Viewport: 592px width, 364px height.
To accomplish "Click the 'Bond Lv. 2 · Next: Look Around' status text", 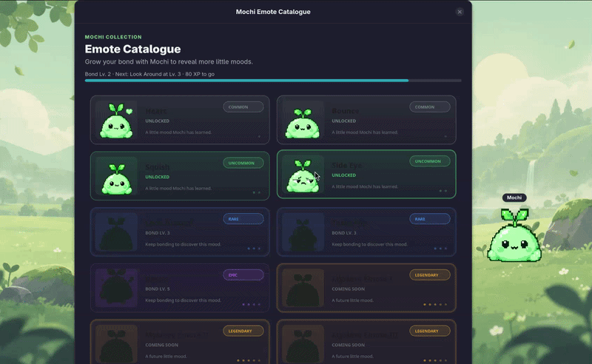I will coord(149,74).
